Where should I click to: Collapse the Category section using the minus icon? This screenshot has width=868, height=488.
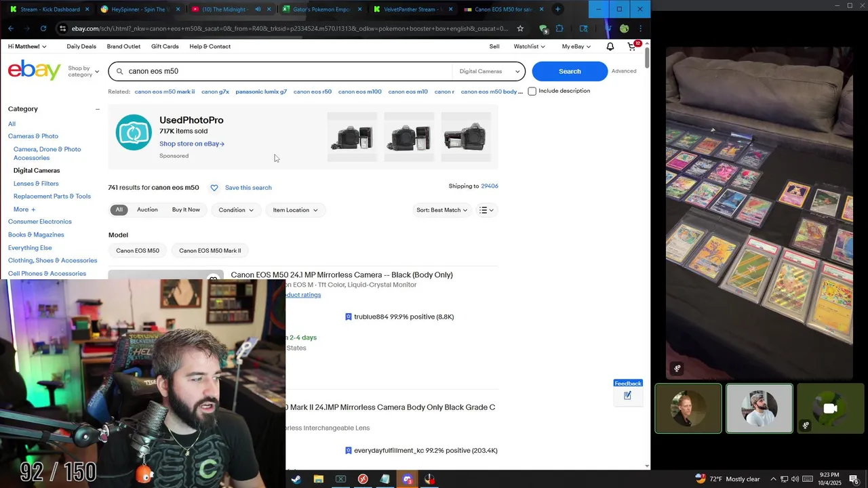[97, 109]
